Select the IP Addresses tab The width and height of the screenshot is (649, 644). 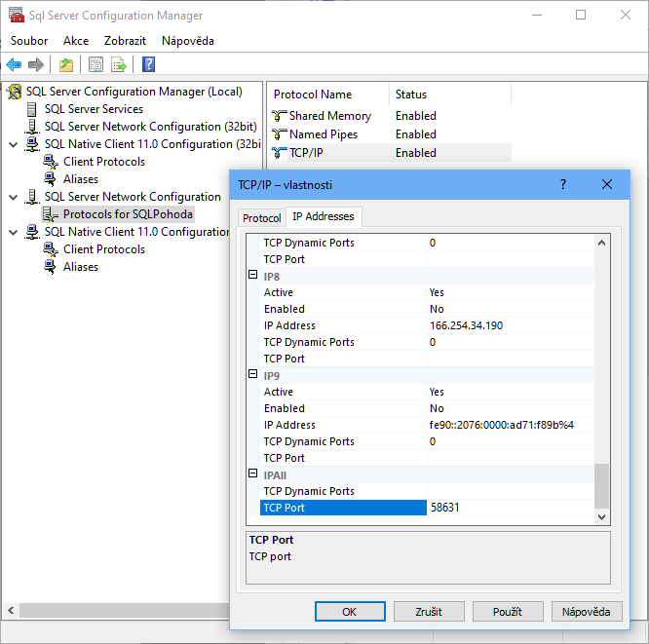tap(324, 216)
